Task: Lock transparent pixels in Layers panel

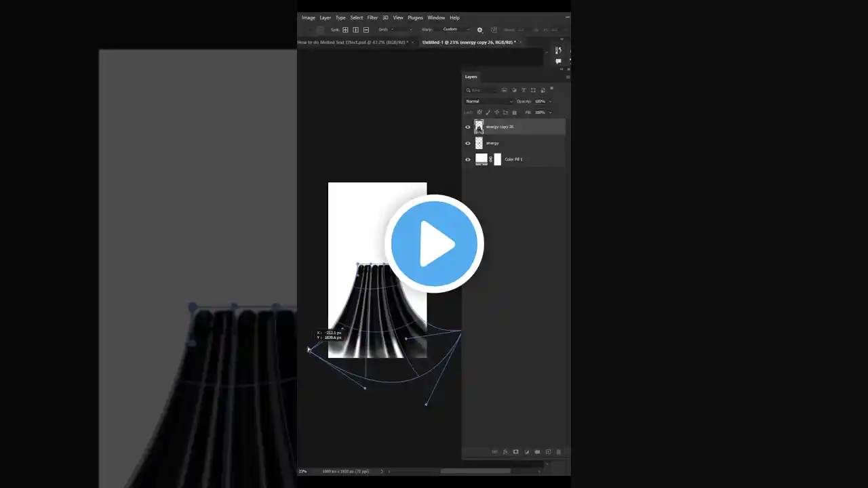Action: (x=479, y=113)
